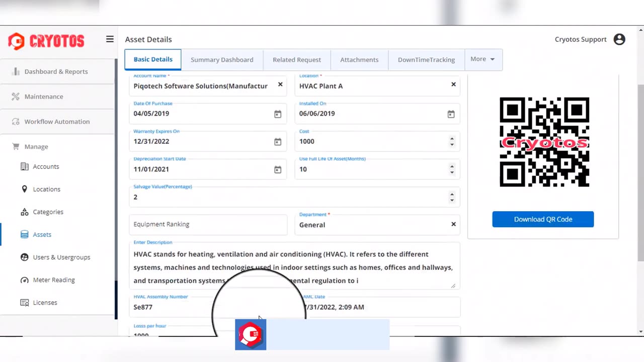Click the Dashboard & Reports chart icon
The image size is (644, 362).
(16, 71)
